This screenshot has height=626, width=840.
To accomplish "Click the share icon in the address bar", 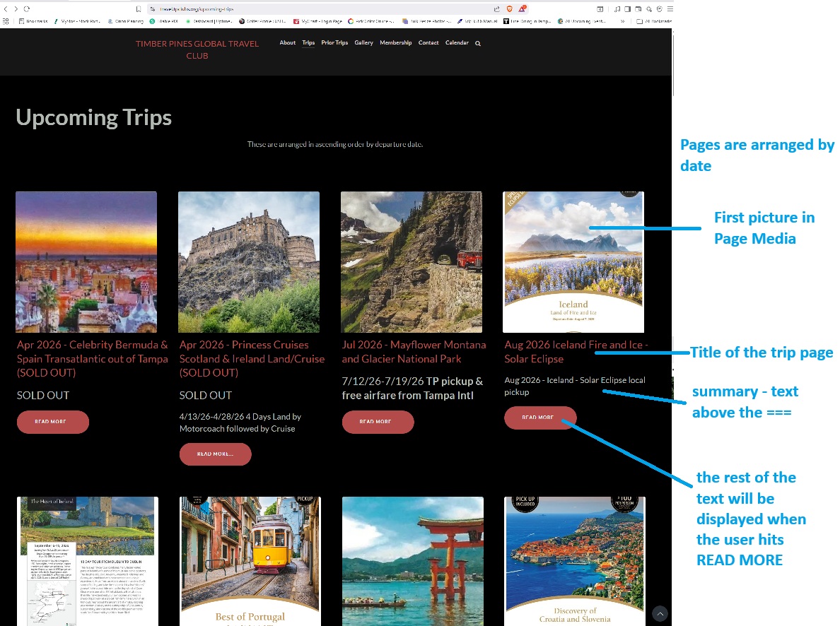I will pyautogui.click(x=496, y=8).
